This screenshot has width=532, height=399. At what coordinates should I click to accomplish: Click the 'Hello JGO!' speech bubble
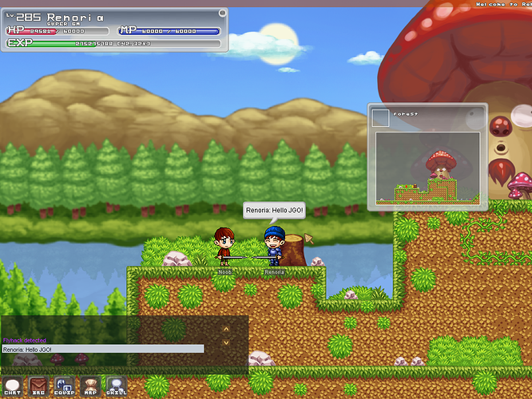tap(275, 211)
